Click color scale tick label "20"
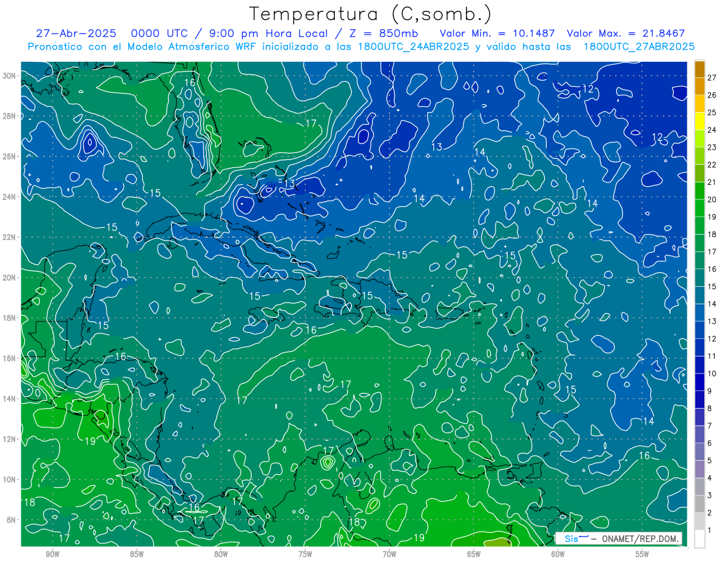 (x=712, y=199)
